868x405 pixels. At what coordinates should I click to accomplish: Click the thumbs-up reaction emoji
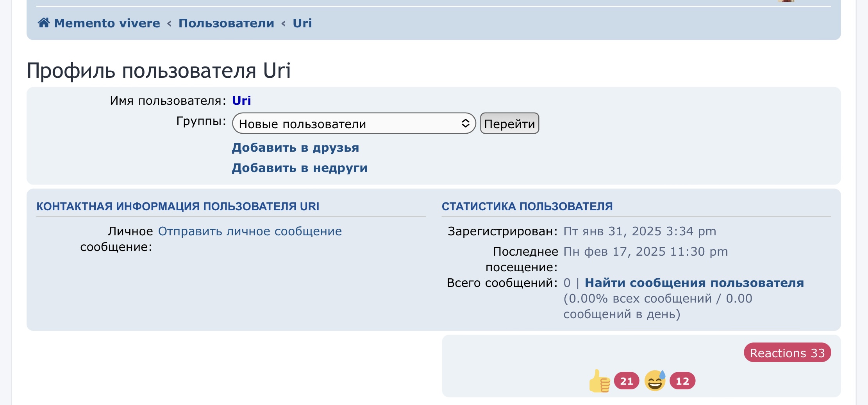pos(599,381)
